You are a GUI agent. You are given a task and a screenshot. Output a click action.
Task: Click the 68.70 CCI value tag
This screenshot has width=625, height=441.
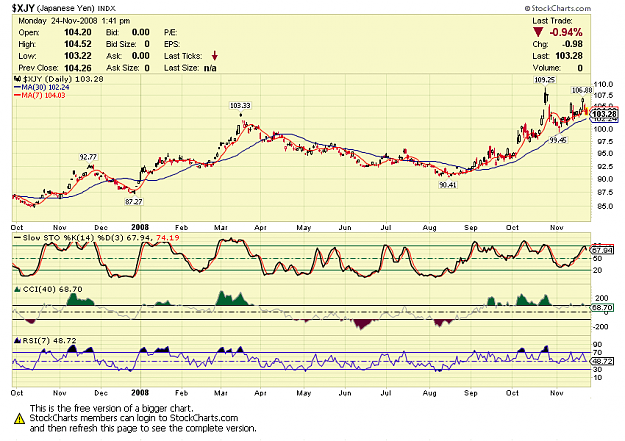(x=602, y=307)
